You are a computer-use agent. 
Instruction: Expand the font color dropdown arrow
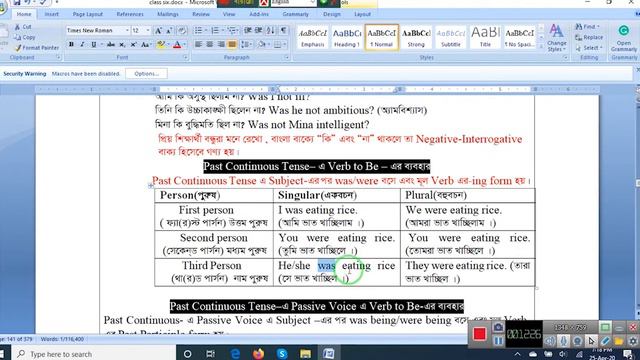click(x=184, y=44)
